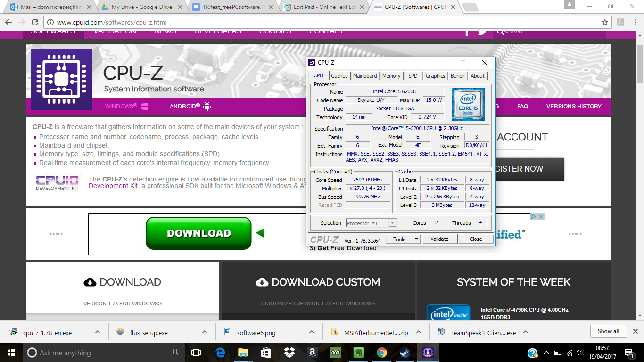Open the About tab in CPU-Z

478,76
